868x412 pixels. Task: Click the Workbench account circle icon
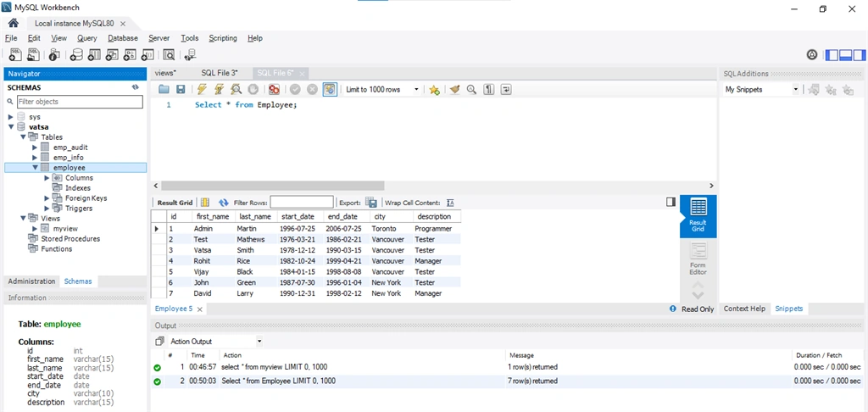pos(812,54)
